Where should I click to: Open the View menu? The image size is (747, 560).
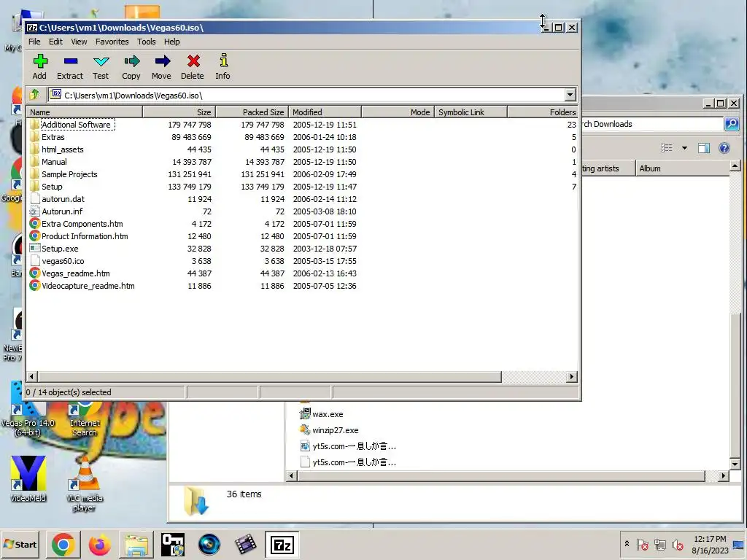tap(79, 42)
